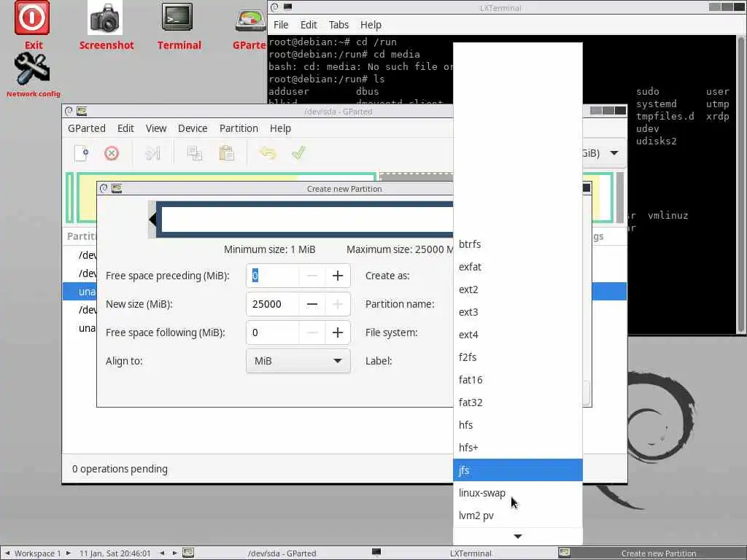Open the Exit desktop icon
Image resolution: width=747 pixels, height=560 pixels.
coord(32,19)
